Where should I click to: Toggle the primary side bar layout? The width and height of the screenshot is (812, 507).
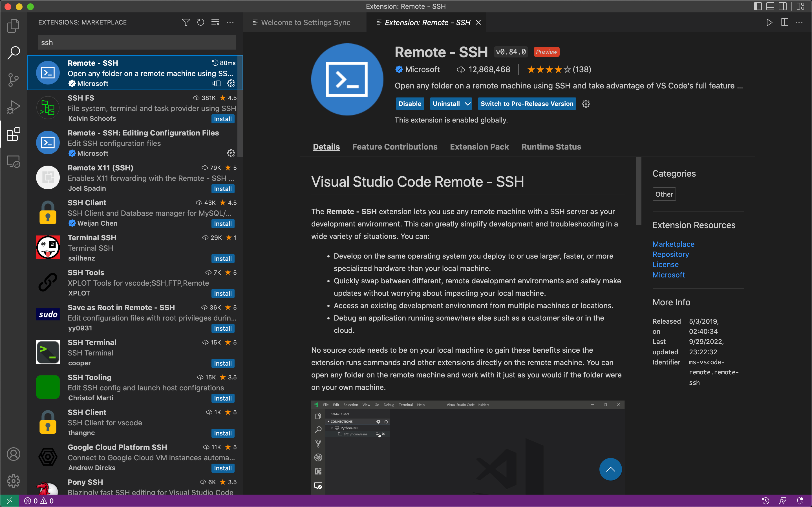click(758, 6)
